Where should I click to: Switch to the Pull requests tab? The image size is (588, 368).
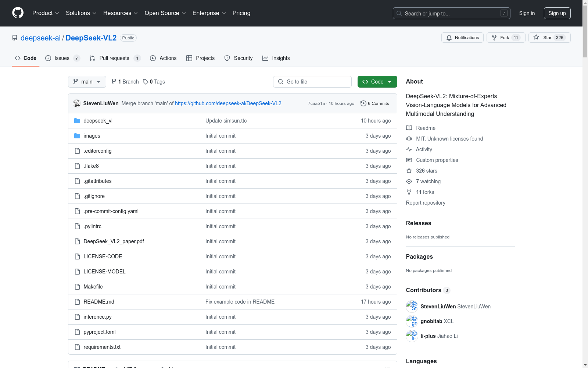point(115,58)
